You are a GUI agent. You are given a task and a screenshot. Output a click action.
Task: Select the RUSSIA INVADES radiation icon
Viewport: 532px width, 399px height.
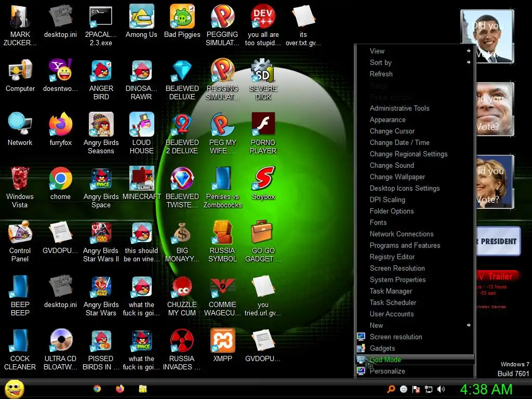click(182, 349)
